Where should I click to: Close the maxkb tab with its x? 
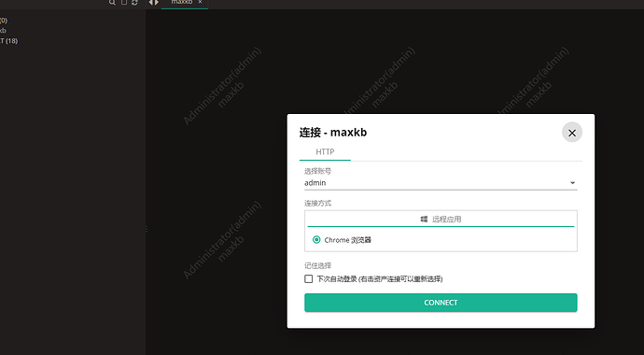pos(200,2)
